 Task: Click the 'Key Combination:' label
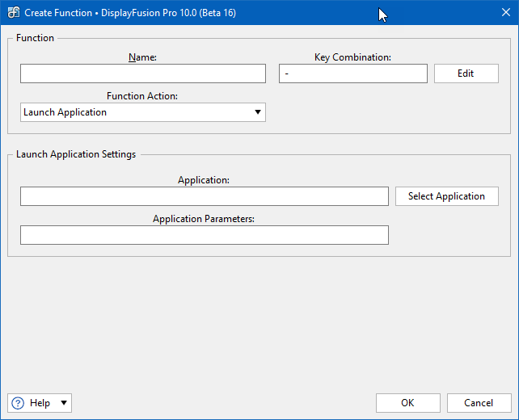(352, 57)
